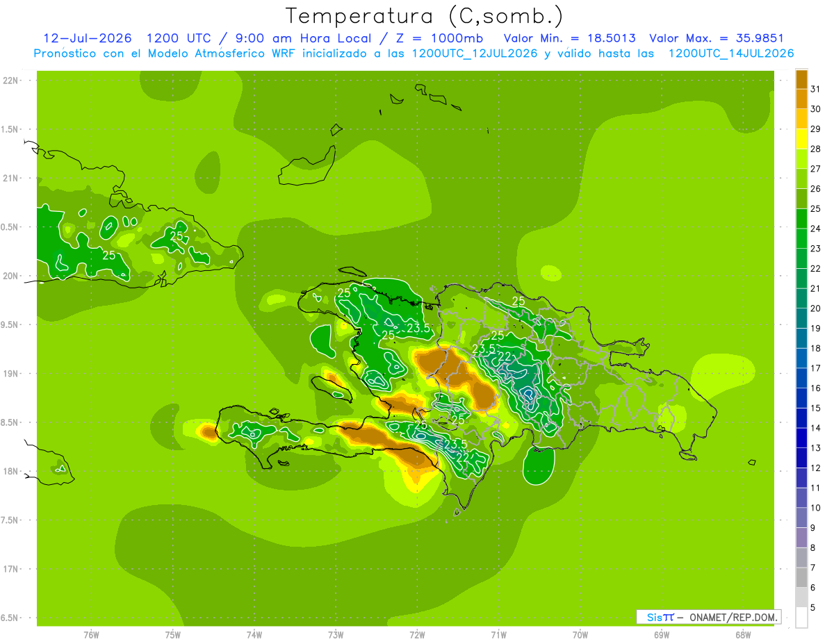Select the "20N" latitude label

point(10,276)
